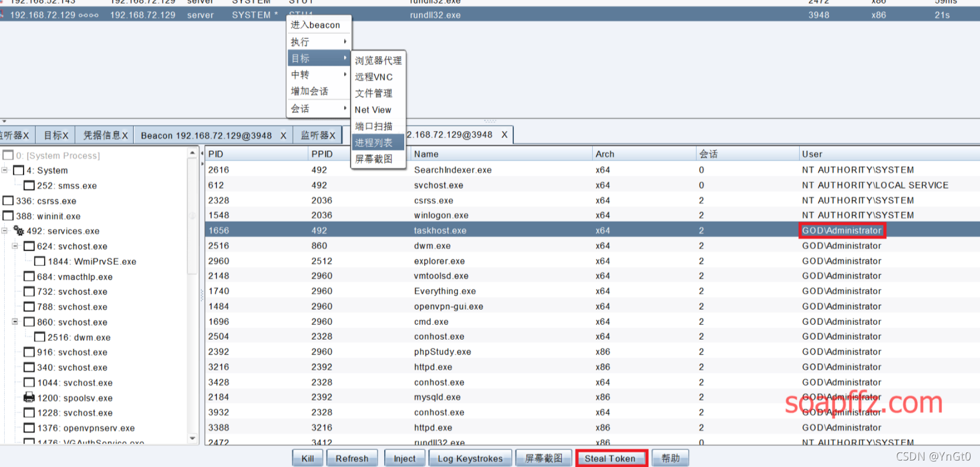Collapse the 624: svchost.exe tree node
The width and height of the screenshot is (980, 467).
15,246
